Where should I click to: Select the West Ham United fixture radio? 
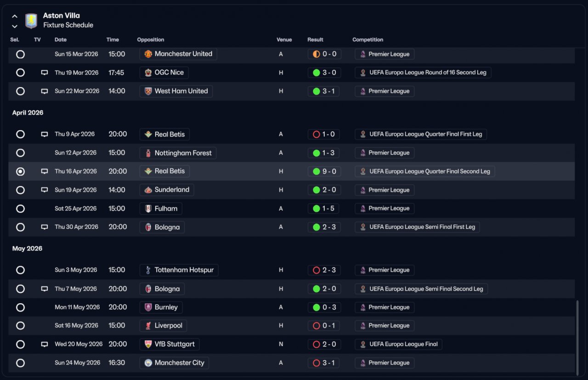(x=20, y=91)
